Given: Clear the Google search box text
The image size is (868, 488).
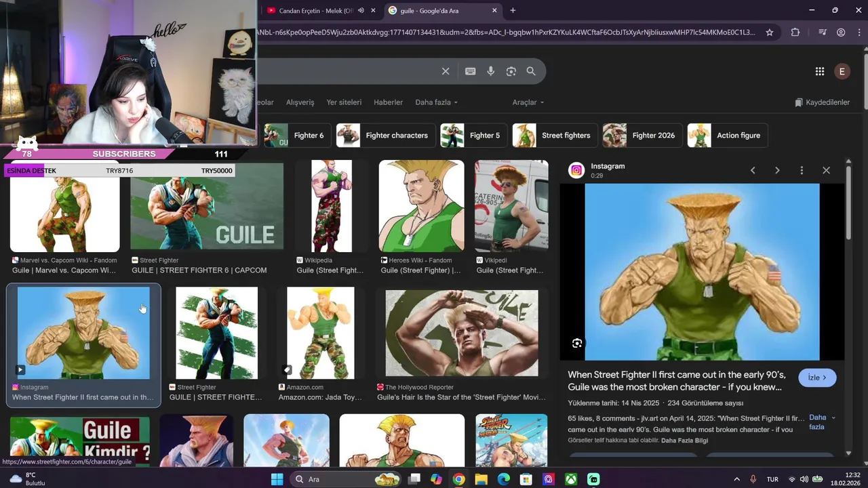Looking at the screenshot, I should (x=446, y=71).
